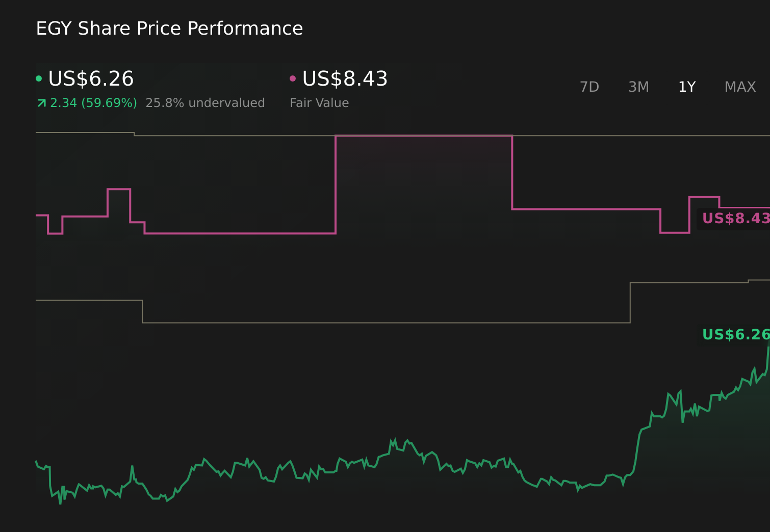Expand the Fair Value details
The width and height of the screenshot is (770, 532).
319,102
